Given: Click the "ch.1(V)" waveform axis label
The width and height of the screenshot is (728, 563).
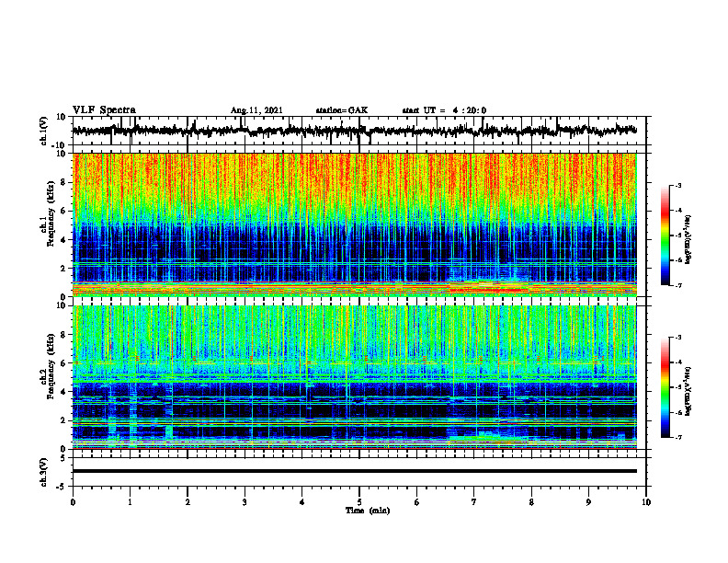Looking at the screenshot, I should 44,131.
